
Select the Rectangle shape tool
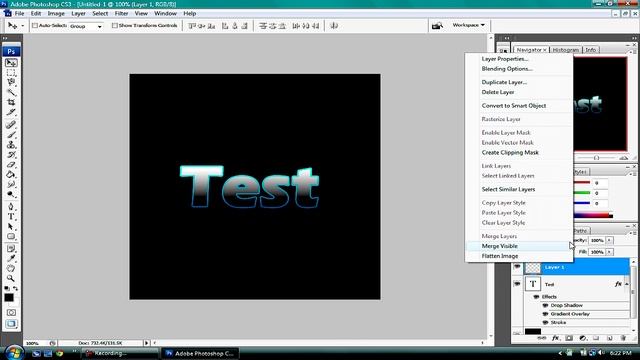[x=11, y=236]
